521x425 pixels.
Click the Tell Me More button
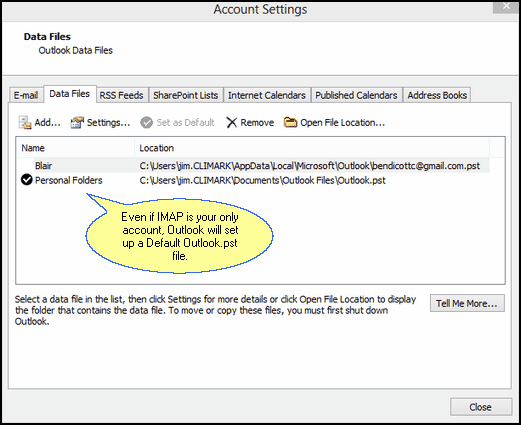click(467, 303)
